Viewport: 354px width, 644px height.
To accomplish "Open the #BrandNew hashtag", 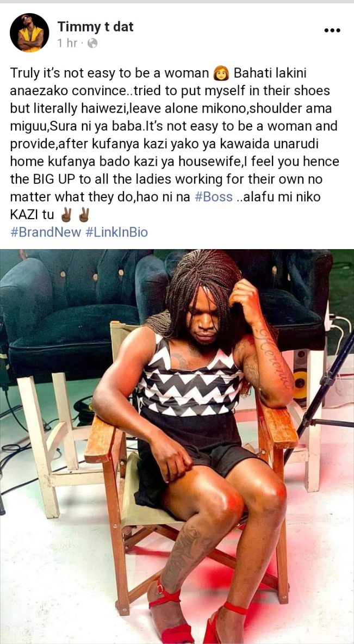I will [46, 232].
